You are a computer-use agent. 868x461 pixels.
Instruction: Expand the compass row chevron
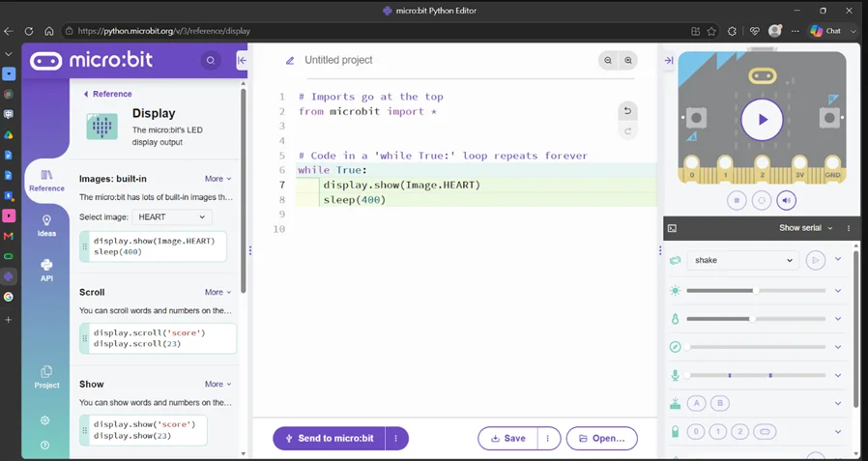point(838,347)
